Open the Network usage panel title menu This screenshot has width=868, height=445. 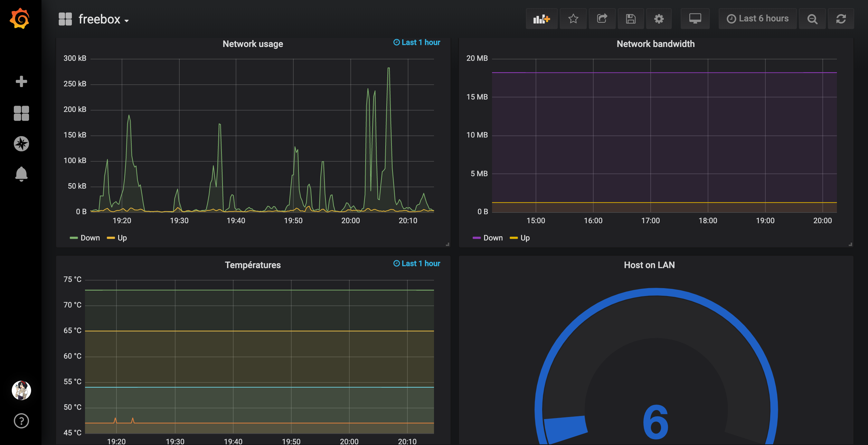click(253, 44)
